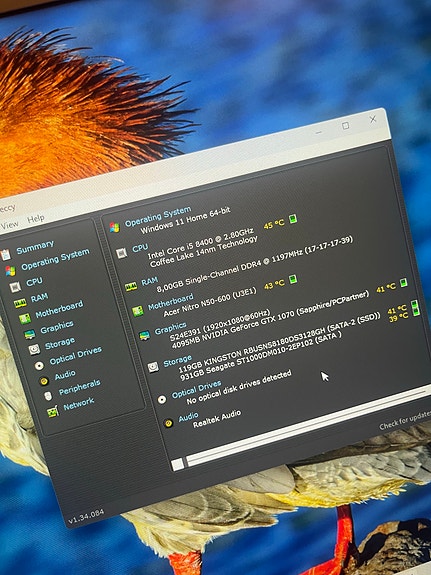Open the Audio heading link in summary
The width and height of the screenshot is (431, 575).
click(188, 417)
